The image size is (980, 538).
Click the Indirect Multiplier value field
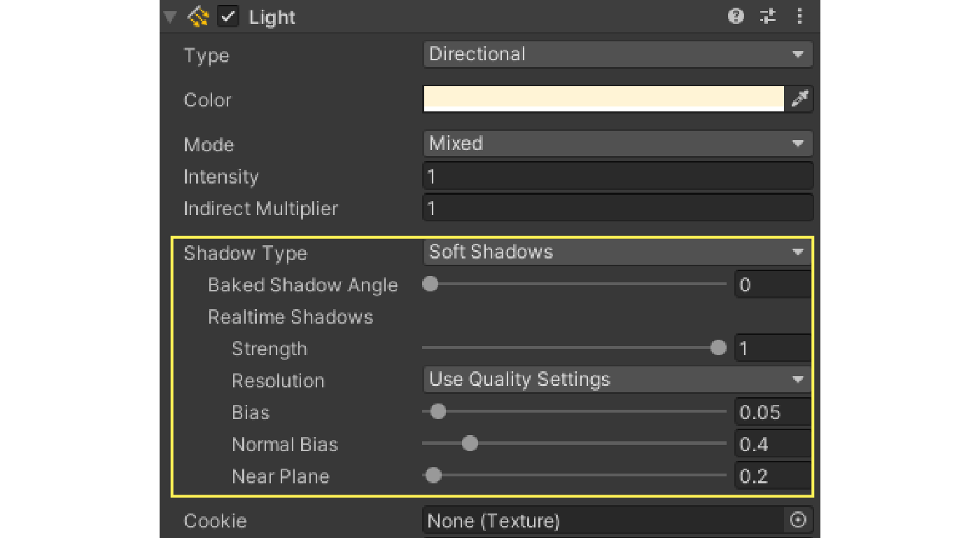pyautogui.click(x=616, y=207)
